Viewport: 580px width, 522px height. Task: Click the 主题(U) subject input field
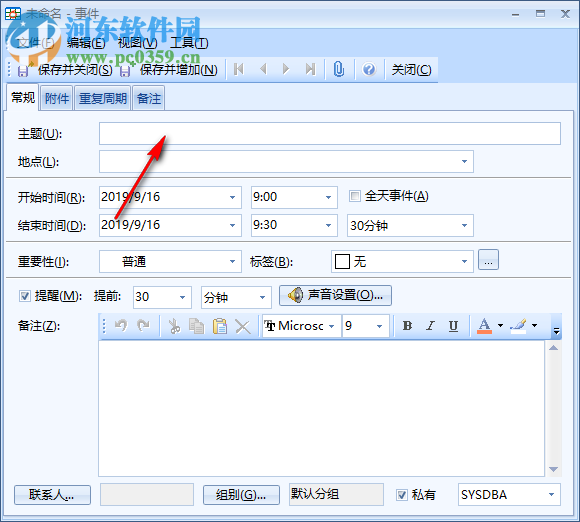330,134
